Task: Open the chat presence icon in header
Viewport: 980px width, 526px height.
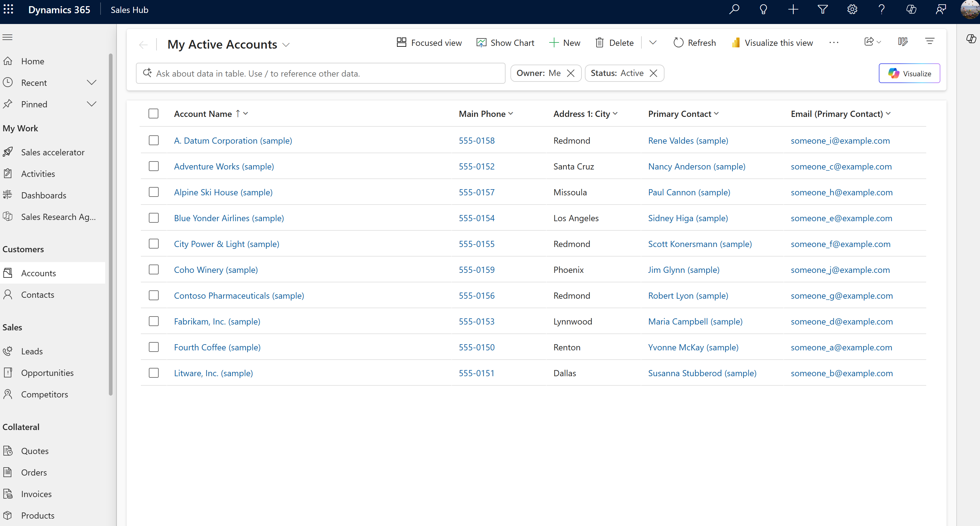Action: pyautogui.click(x=941, y=10)
